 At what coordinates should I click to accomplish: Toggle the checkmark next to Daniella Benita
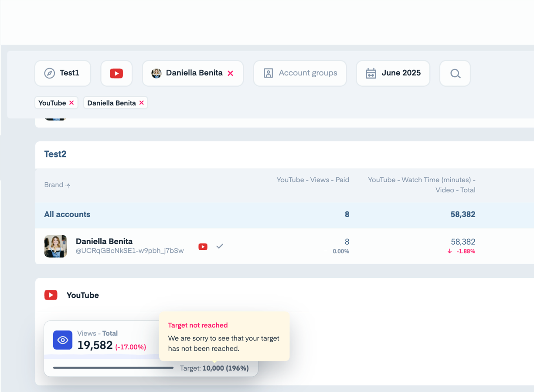[x=220, y=246]
